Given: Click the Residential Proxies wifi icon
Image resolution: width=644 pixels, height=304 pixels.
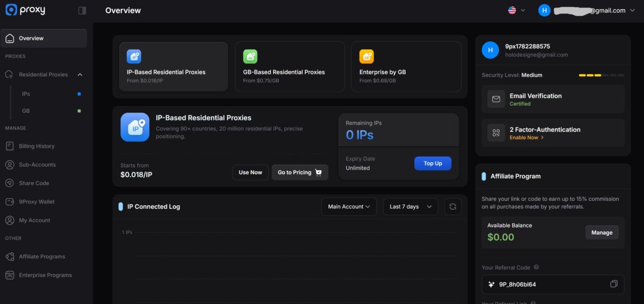Looking at the screenshot, I should coord(10,75).
